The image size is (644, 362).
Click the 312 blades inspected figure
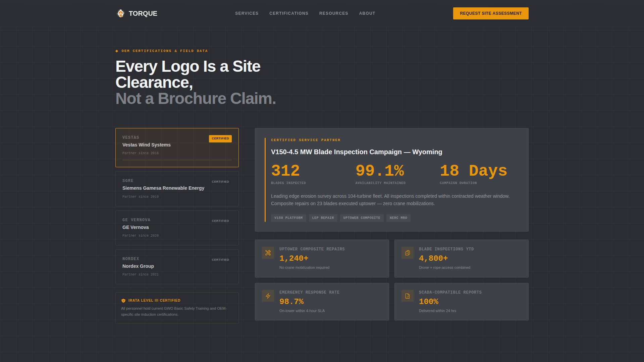(285, 171)
